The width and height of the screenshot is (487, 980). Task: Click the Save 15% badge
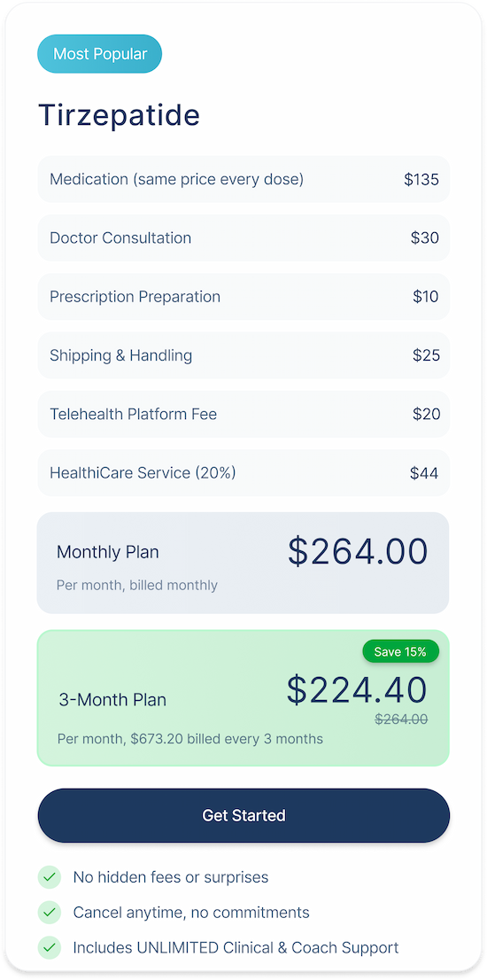coord(400,652)
